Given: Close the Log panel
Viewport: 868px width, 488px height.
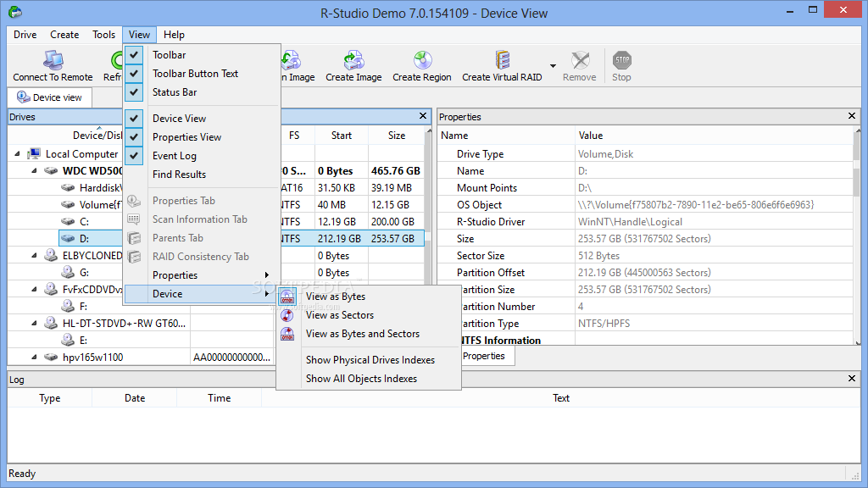Looking at the screenshot, I should click(852, 379).
